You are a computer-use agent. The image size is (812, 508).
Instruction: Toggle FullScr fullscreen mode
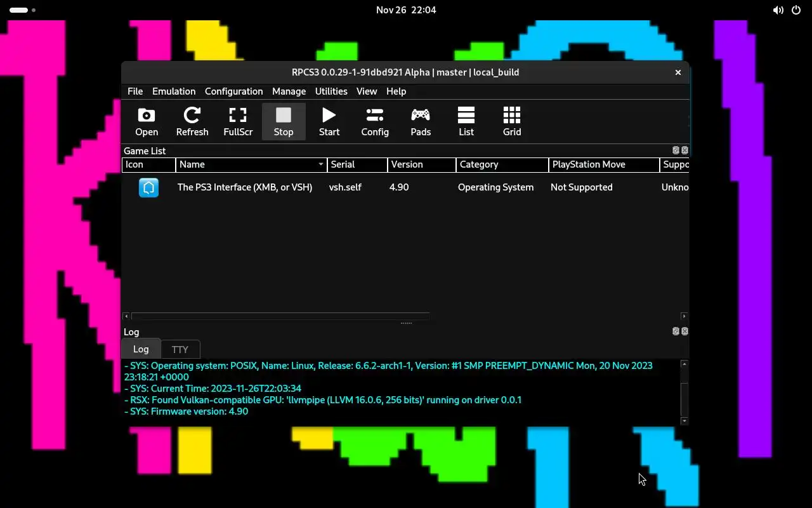tap(238, 122)
